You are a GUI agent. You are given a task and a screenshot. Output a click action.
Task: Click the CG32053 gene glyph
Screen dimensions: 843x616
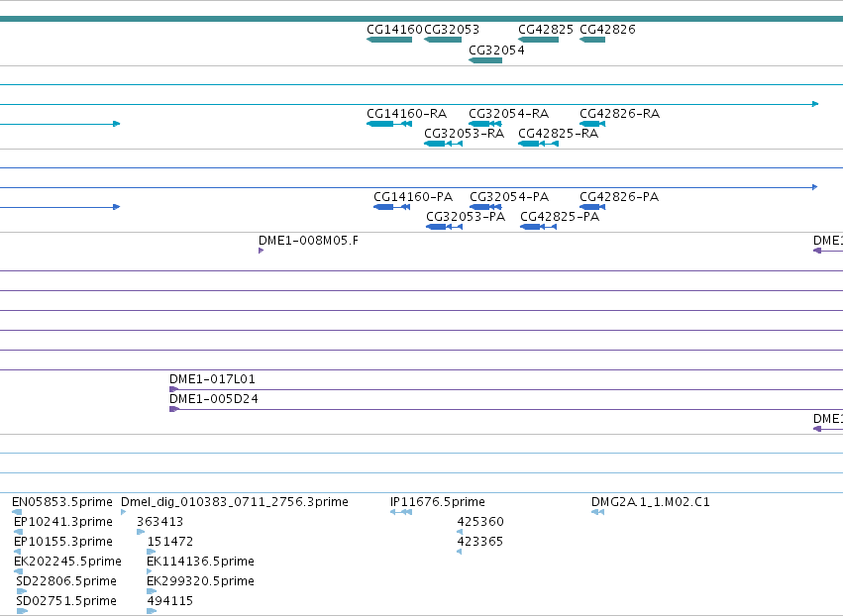443,40
